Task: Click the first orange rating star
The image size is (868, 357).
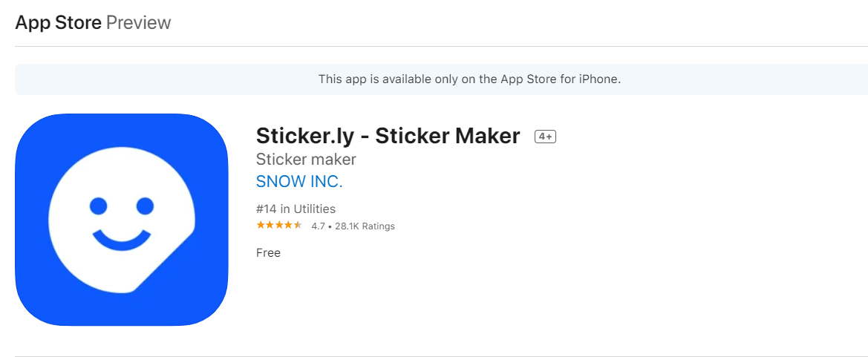Action: click(261, 226)
